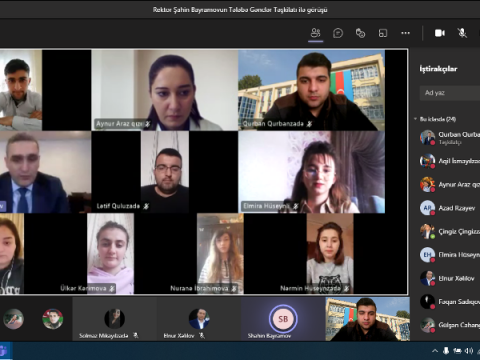Open the meeting chat icon

pos(338,33)
